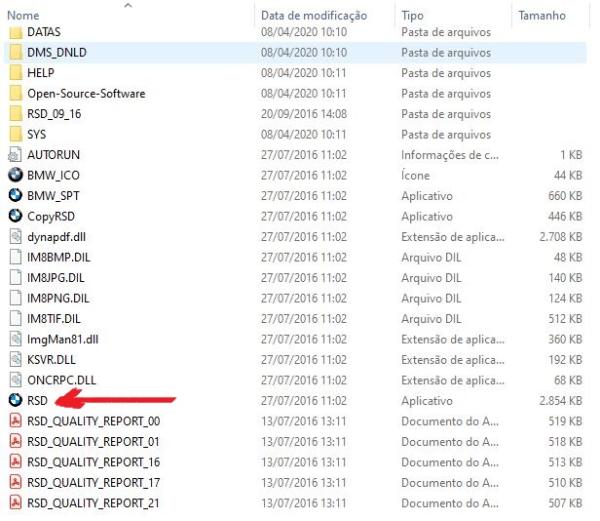
Task: Click the ImgMan81.dll file icon
Action: [15, 339]
